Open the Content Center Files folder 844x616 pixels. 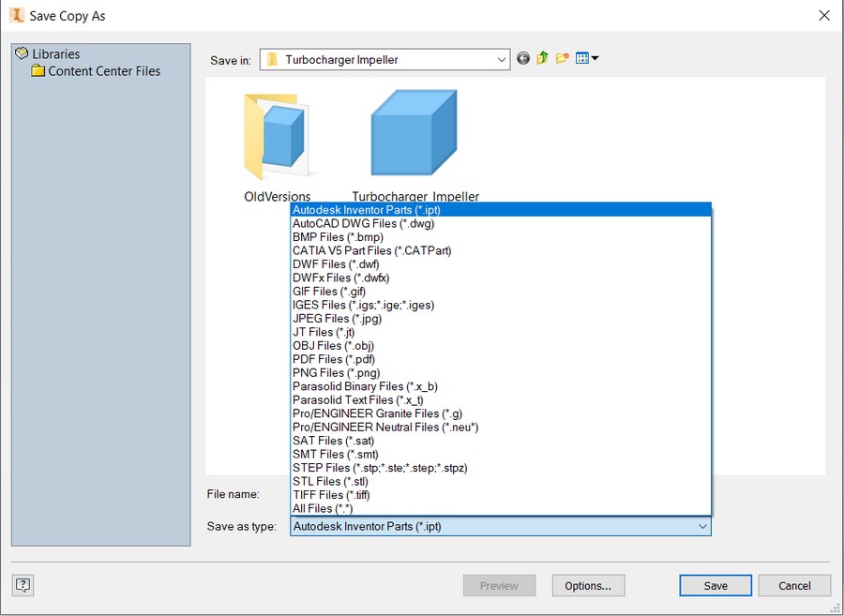96,71
